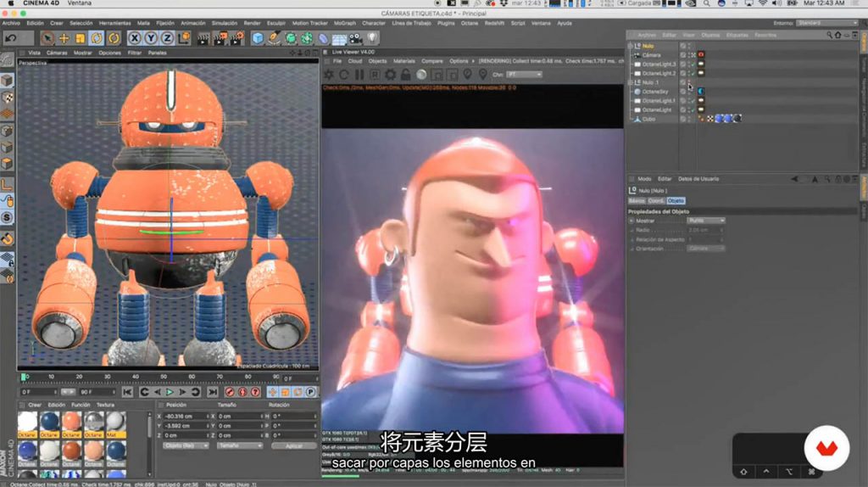Click the timeline playhead at frame 0
The image size is (868, 487).
pos(25,378)
